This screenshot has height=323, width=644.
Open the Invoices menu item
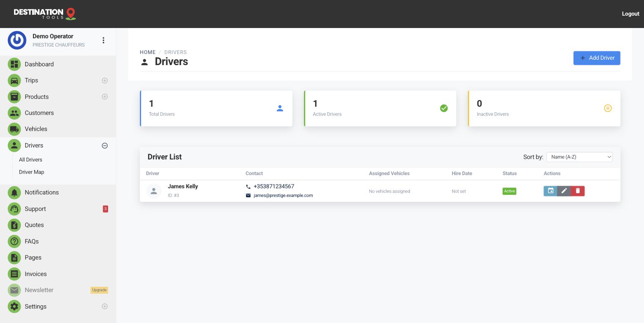(58, 274)
